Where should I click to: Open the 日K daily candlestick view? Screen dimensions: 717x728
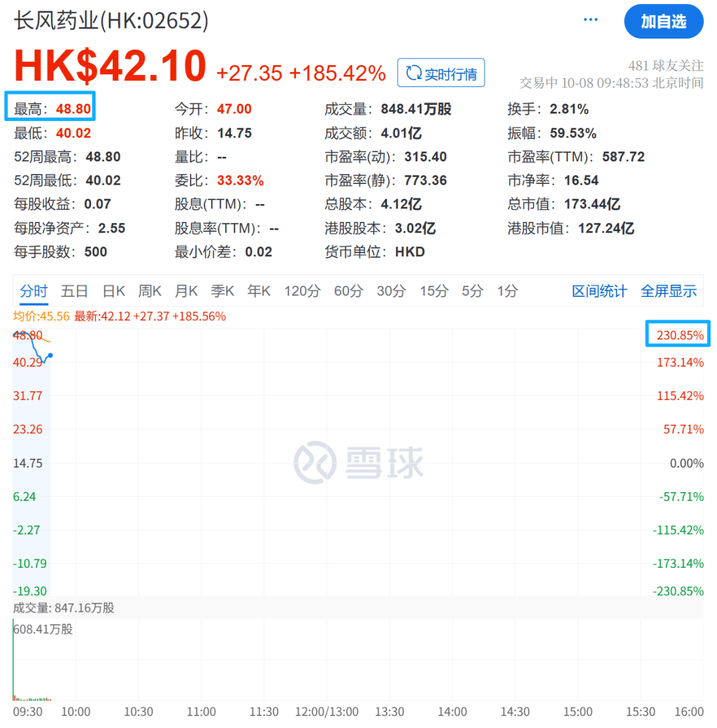(x=114, y=291)
